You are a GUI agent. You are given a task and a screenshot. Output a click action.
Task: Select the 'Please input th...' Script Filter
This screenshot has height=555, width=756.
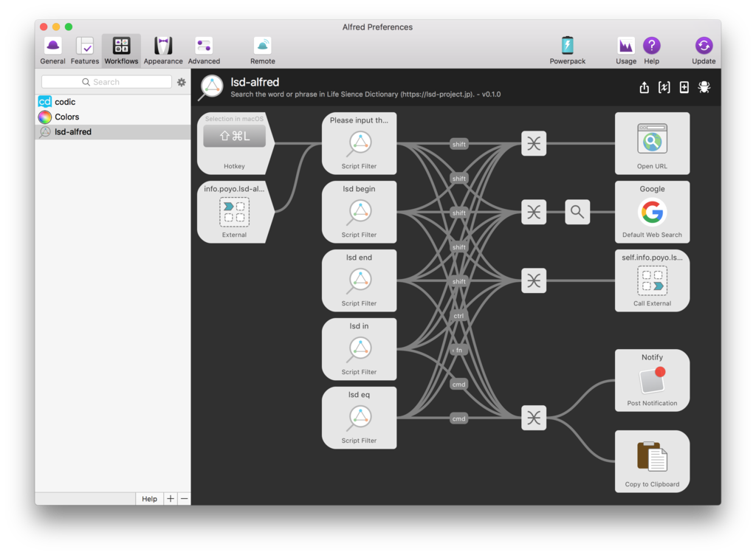[360, 144]
